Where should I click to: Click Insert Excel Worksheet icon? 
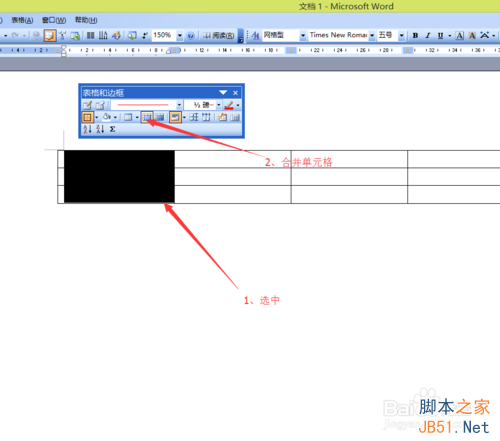pyautogui.click(x=75, y=35)
